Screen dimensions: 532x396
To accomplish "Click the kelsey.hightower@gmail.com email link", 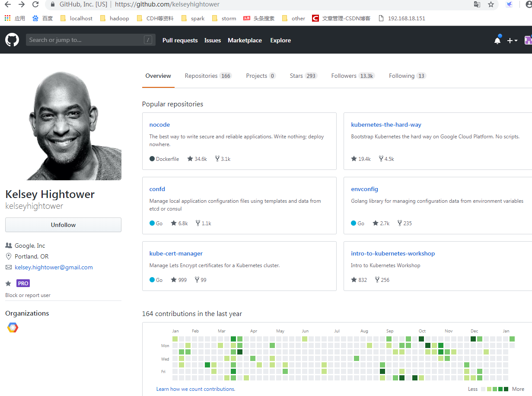I will 54,267.
